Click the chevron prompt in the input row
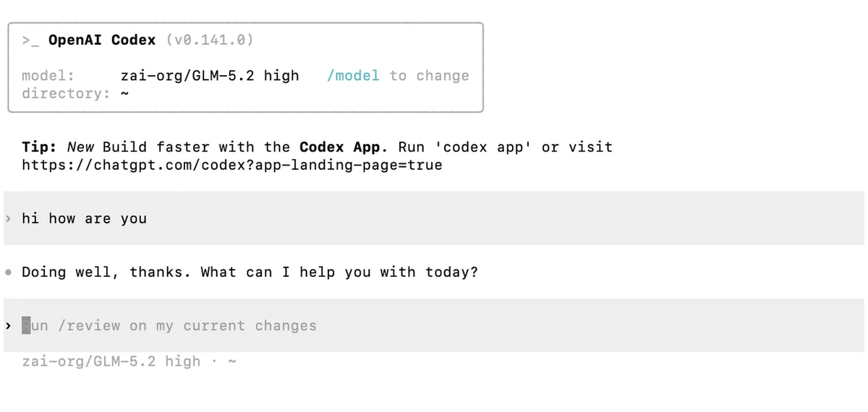The width and height of the screenshot is (868, 412). pyautogui.click(x=8, y=326)
